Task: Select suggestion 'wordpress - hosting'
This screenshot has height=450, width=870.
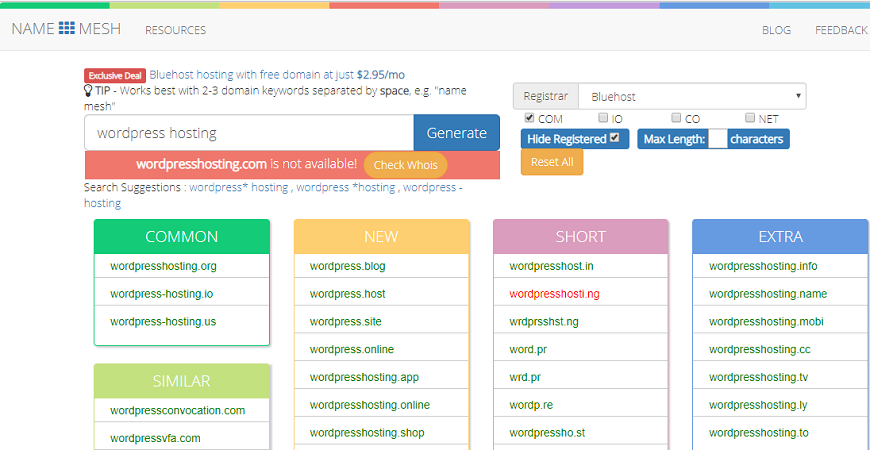Action: 433,188
